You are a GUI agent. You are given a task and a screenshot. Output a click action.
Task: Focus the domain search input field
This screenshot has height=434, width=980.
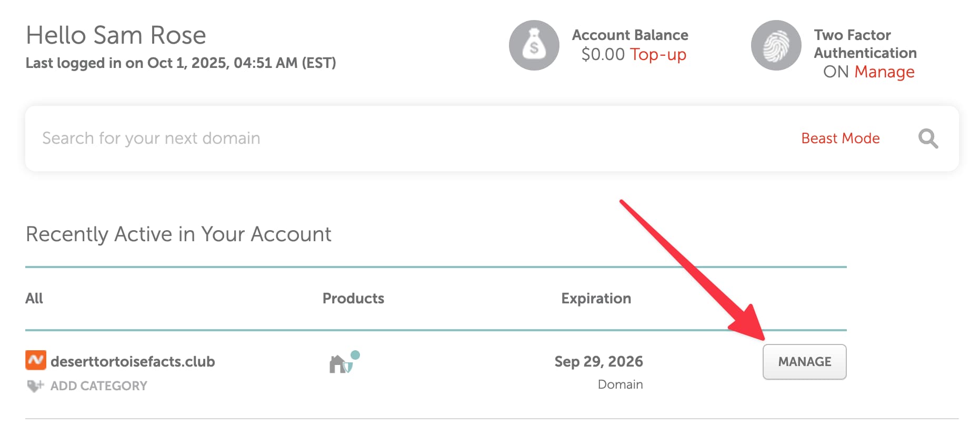click(x=368, y=139)
